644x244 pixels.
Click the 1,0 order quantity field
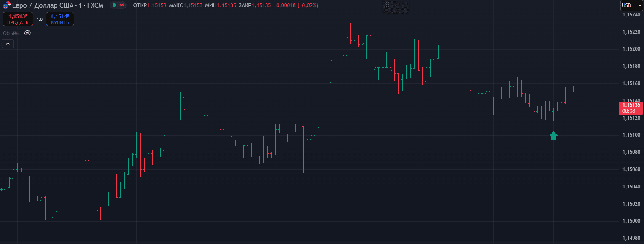(39, 19)
